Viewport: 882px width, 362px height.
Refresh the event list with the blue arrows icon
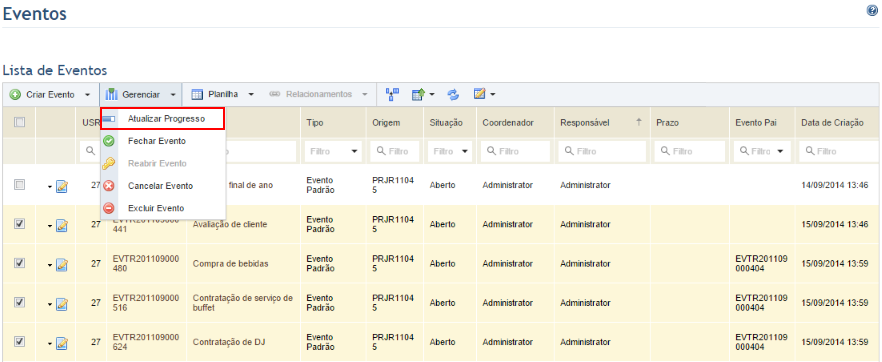[x=453, y=94]
